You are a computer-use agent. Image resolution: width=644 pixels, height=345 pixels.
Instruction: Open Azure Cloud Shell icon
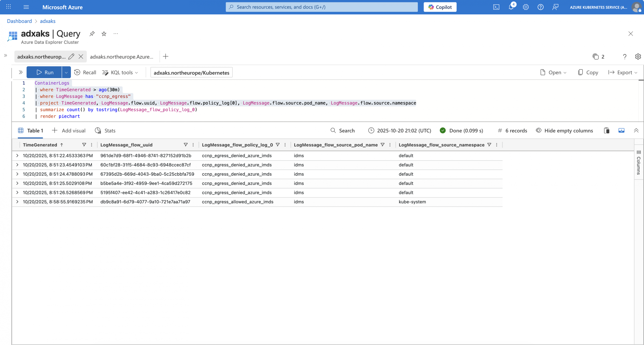pos(496,7)
